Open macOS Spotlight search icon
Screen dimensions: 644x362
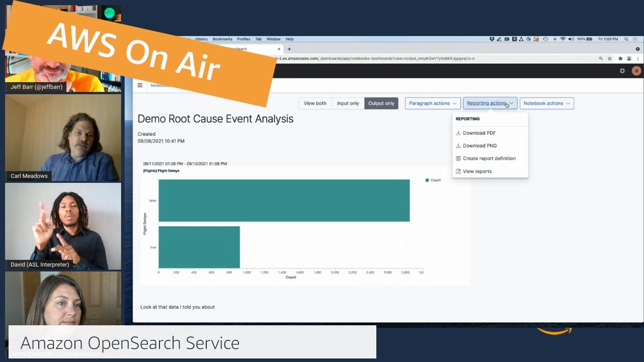(x=626, y=39)
